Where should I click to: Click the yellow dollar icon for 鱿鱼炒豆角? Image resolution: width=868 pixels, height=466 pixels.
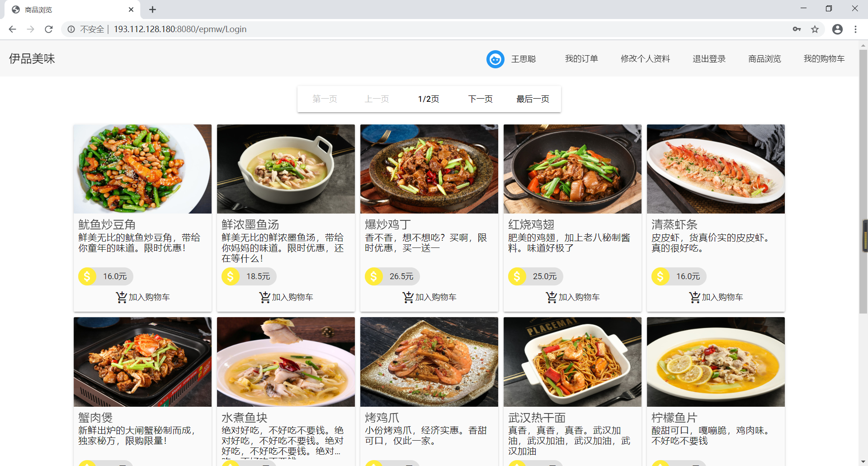pyautogui.click(x=87, y=276)
